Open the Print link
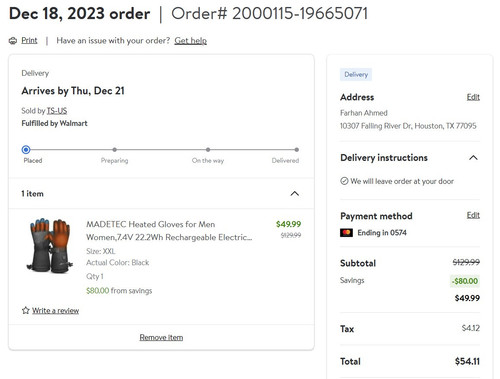Viewport: 500px width, 379px height. click(x=29, y=40)
